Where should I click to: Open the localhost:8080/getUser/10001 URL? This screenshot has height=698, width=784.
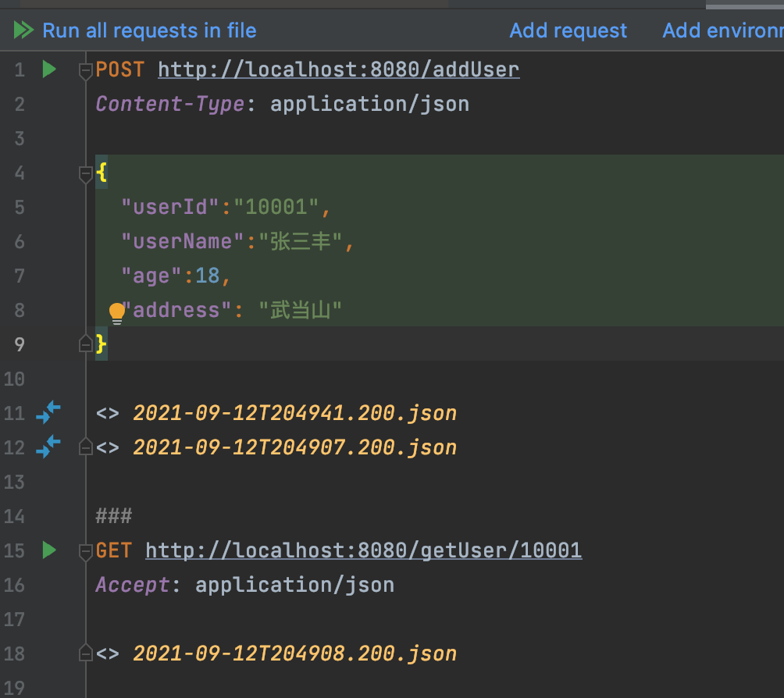pos(363,550)
